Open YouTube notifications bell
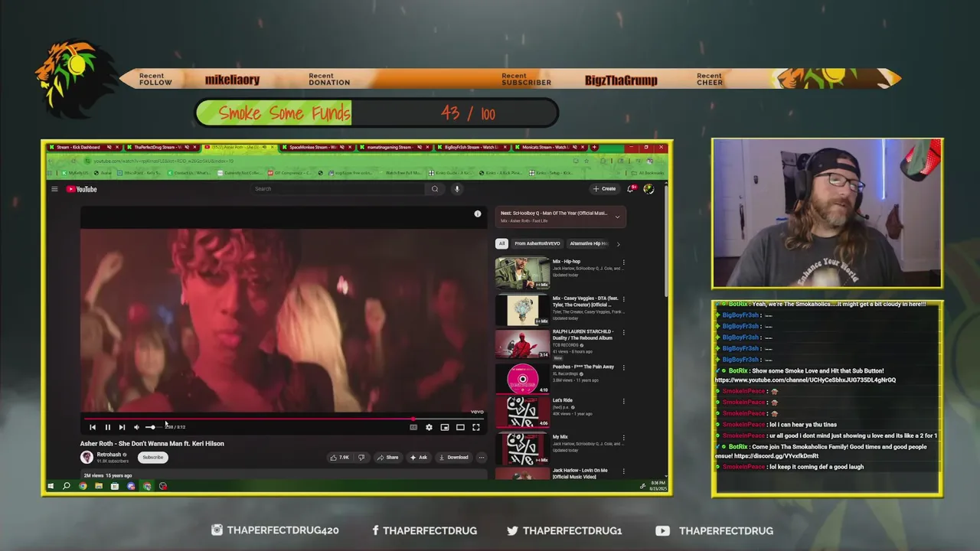980x551 pixels. tap(631, 189)
